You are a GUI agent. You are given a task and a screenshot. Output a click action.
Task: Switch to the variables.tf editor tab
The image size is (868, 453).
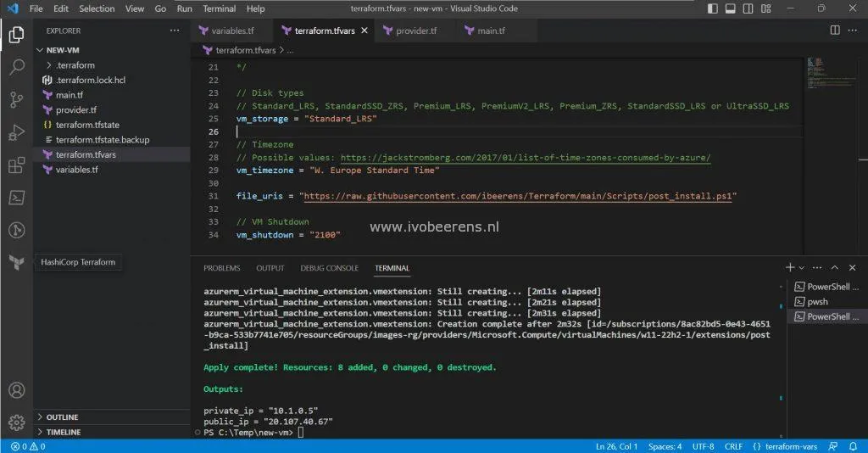[x=232, y=31]
